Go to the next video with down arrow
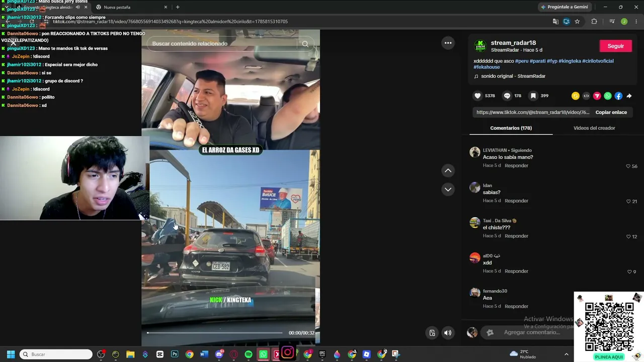Screen dimensions: 644x362 pos(448,190)
